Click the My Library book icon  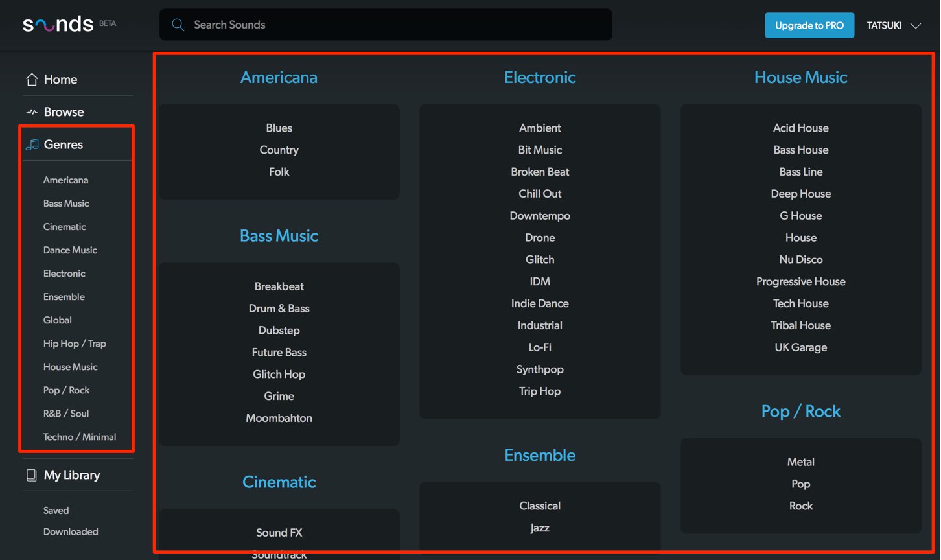tap(31, 475)
